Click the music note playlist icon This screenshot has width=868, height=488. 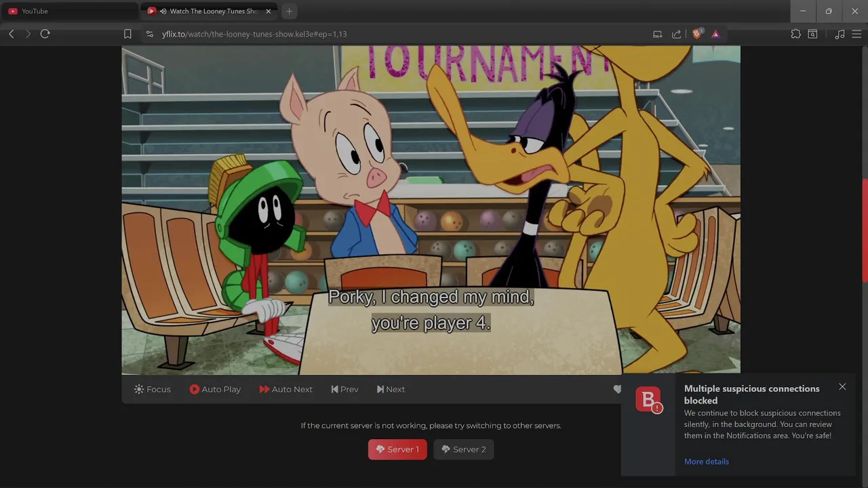(x=840, y=34)
